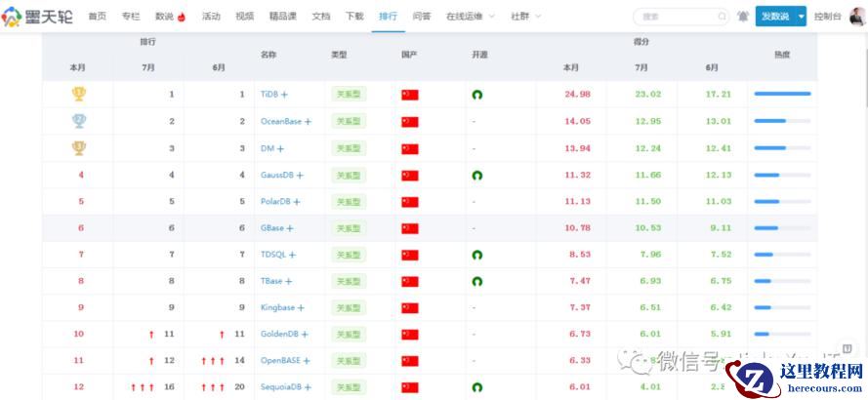Click the China flag in TiDB row
The width and height of the screenshot is (868, 400).
click(410, 95)
